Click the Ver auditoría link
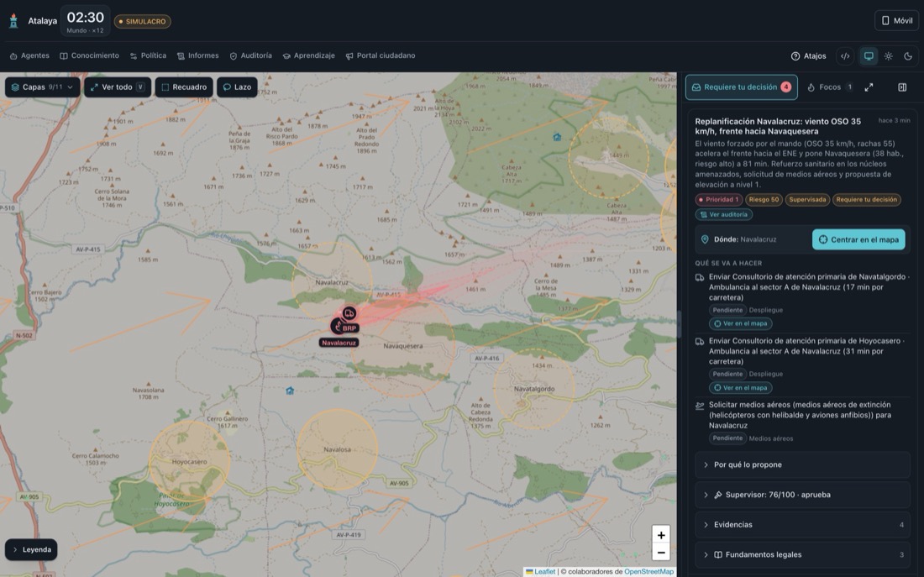This screenshot has width=924, height=577. click(723, 214)
